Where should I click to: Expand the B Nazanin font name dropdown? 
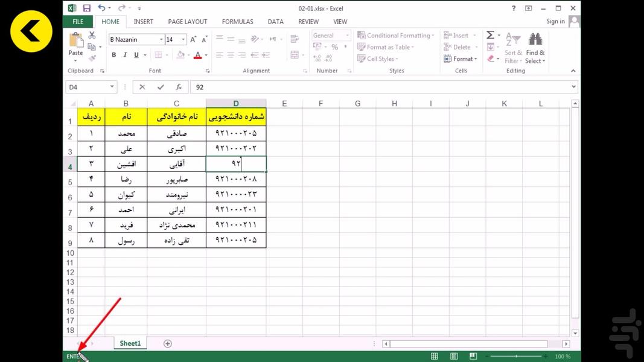pos(161,39)
